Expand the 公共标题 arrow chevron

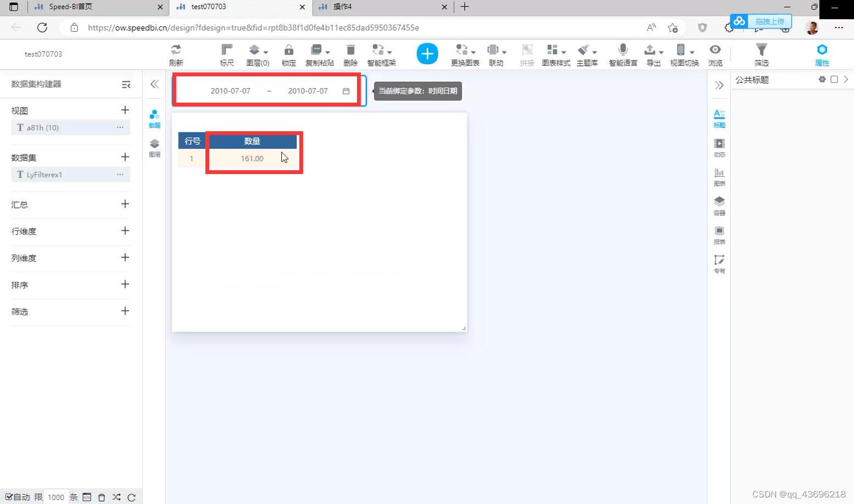click(846, 79)
